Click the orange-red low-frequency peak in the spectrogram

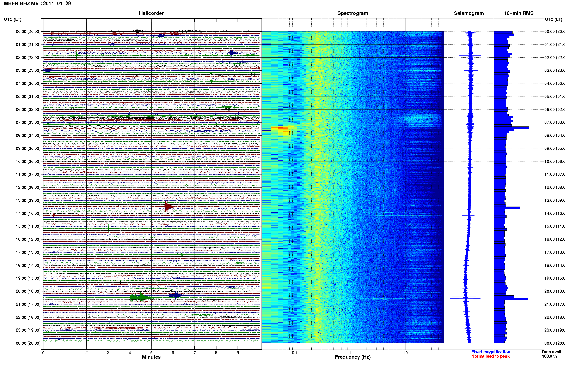[x=280, y=128]
